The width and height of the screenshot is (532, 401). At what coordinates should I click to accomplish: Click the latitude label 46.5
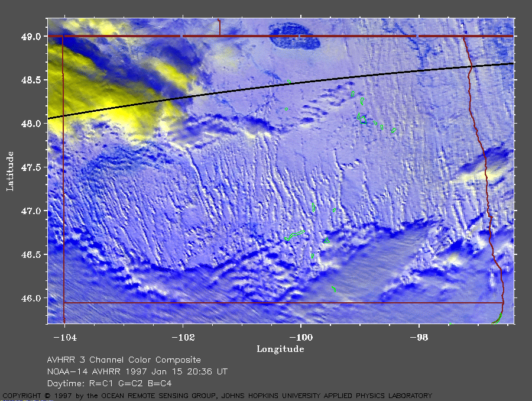pyautogui.click(x=31, y=255)
